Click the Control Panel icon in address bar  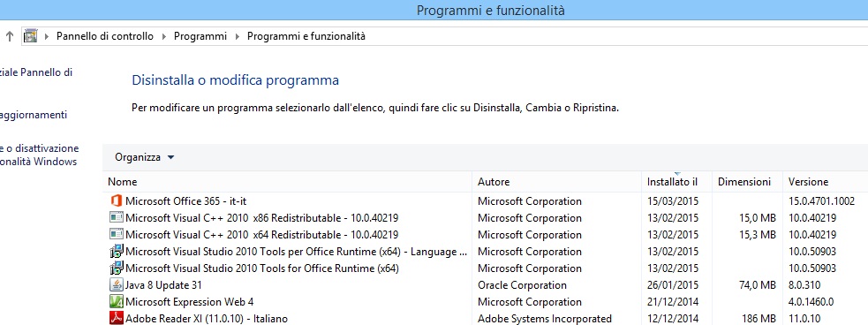30,36
